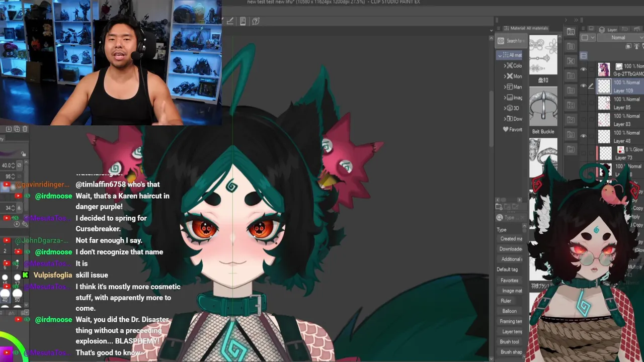Expand the Image material folder
Image resolution: width=644 pixels, height=362 pixels.
click(505, 98)
